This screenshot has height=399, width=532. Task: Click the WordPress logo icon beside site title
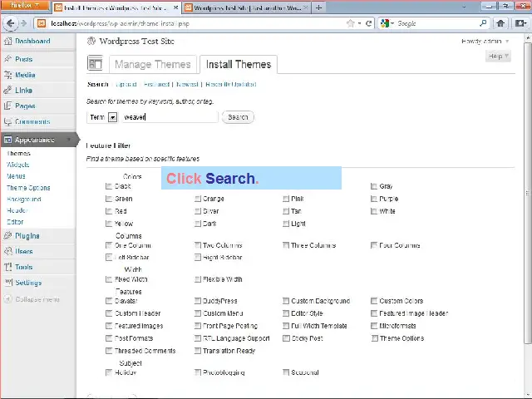point(91,41)
